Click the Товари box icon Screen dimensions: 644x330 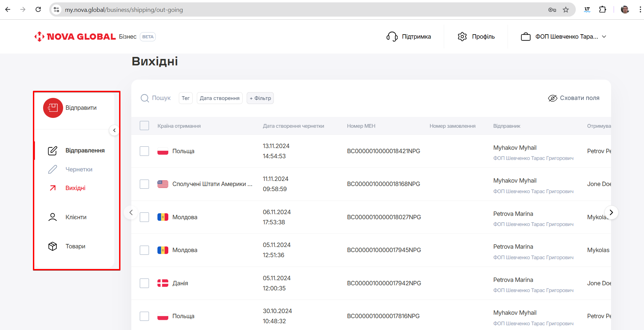click(53, 246)
